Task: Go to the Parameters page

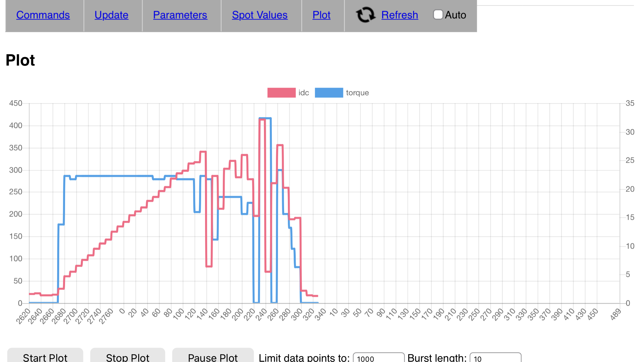Action: click(x=180, y=15)
